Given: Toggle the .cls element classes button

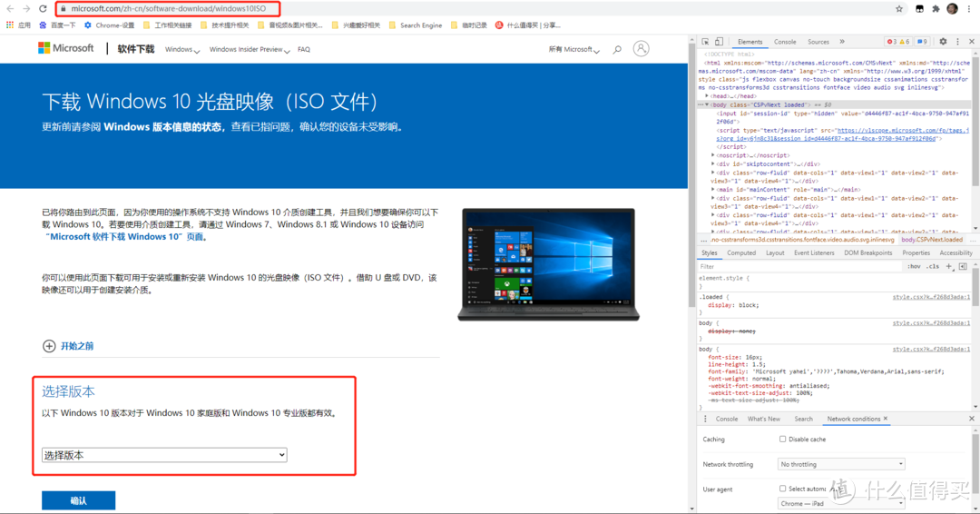Looking at the screenshot, I should pos(933,266).
